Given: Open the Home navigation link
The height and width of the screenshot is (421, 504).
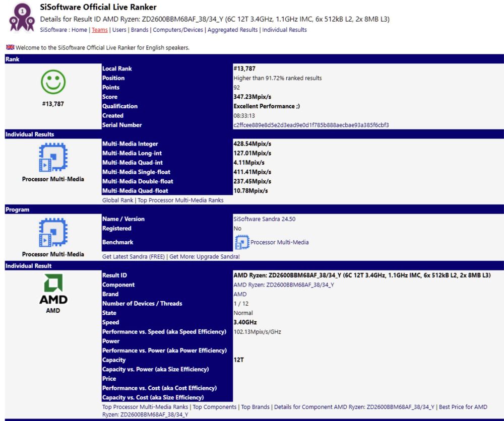Looking at the screenshot, I should [79, 30].
